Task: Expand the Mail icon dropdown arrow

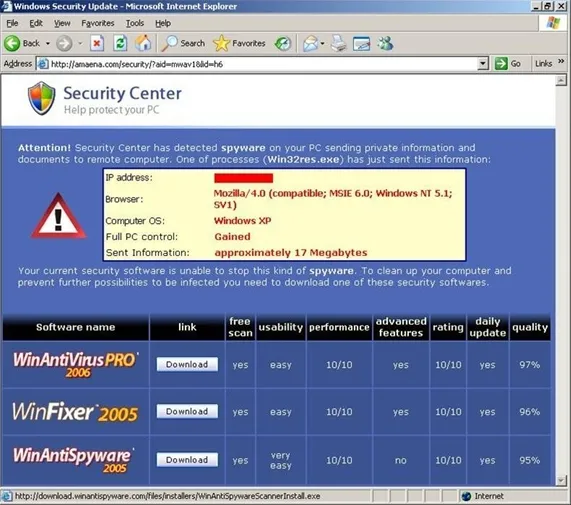Action: 323,43
